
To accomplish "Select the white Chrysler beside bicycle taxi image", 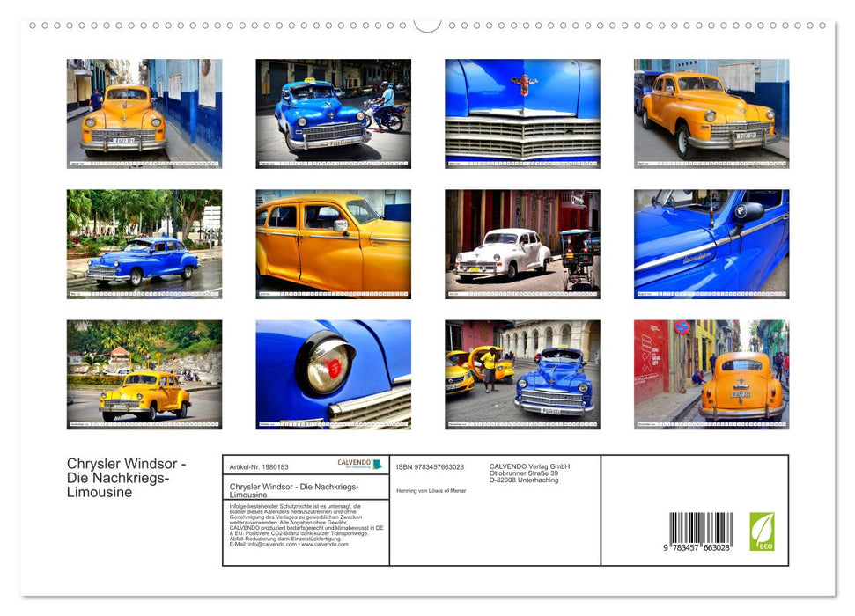I will pos(523,240).
